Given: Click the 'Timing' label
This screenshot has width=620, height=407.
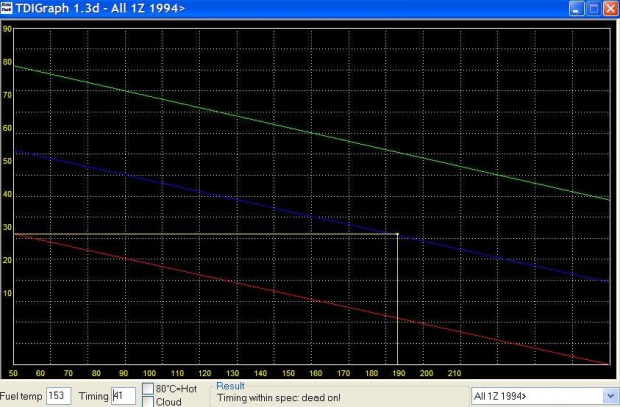Looking at the screenshot, I should 93,396.
